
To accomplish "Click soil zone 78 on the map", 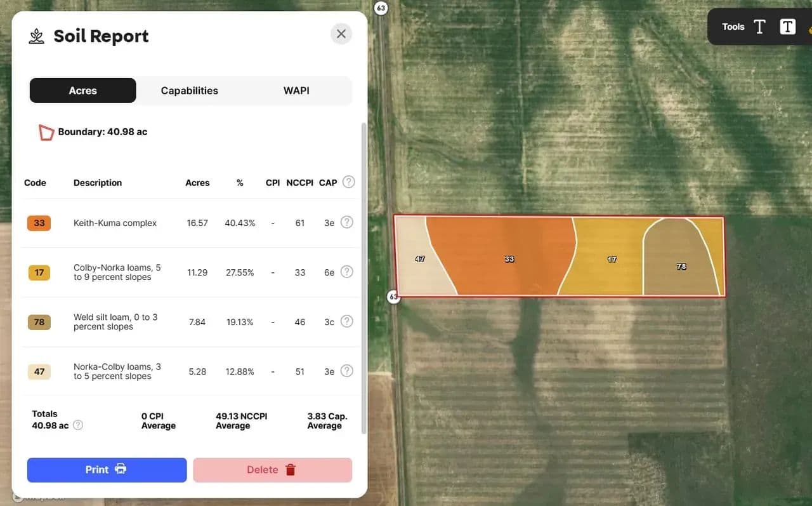I will click(x=680, y=267).
